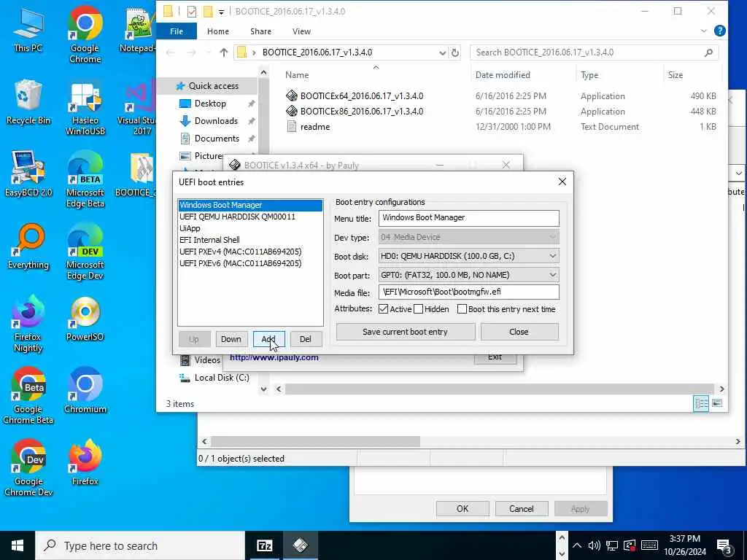Select UEFI PXEv6 boot entry
The width and height of the screenshot is (747, 560).
coord(250,263)
